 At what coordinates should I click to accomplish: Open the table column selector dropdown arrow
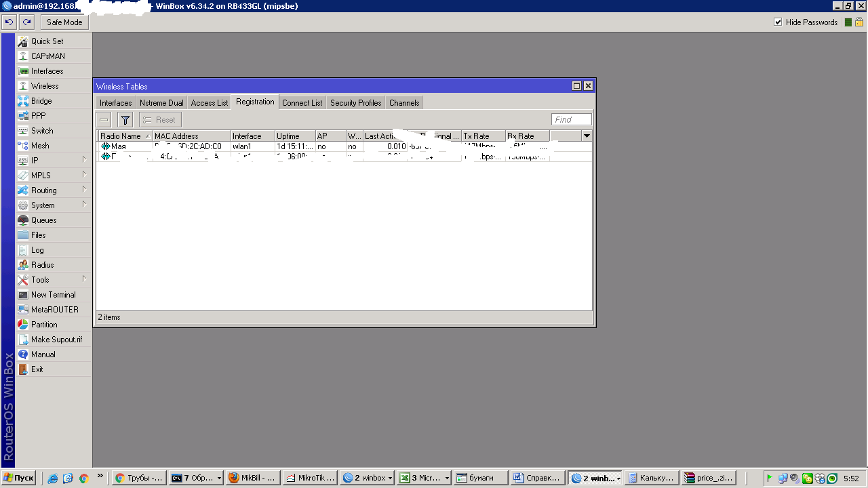(587, 136)
